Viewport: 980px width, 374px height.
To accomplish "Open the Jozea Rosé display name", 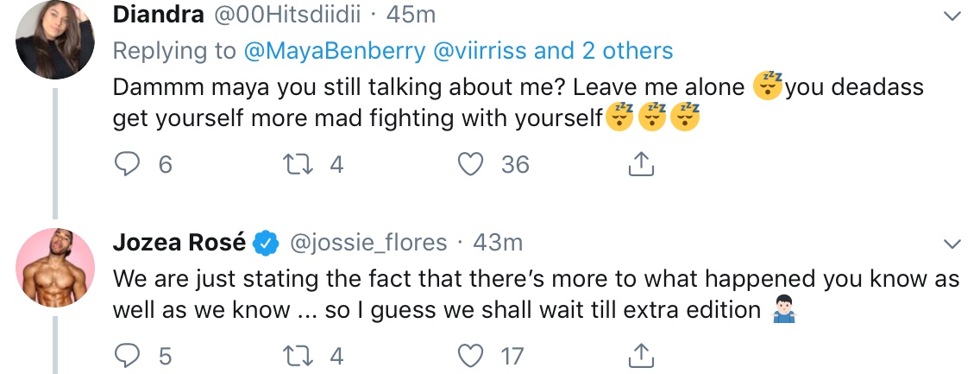I will pos(179,242).
